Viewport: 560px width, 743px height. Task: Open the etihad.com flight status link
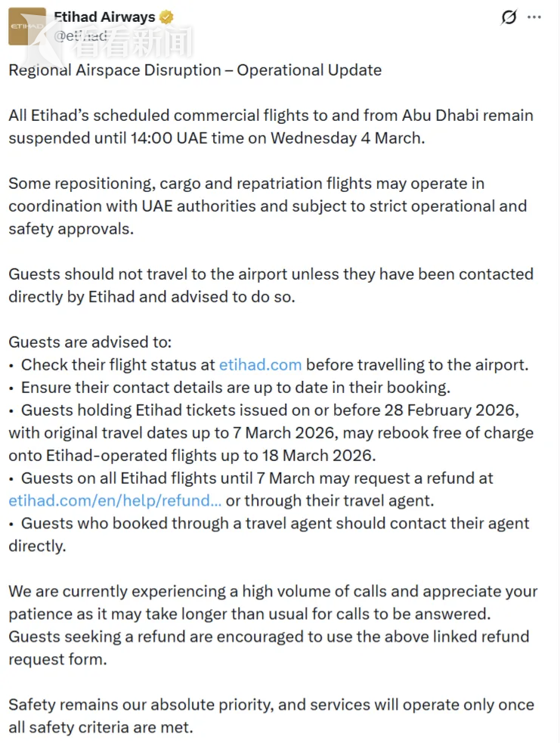(260, 364)
